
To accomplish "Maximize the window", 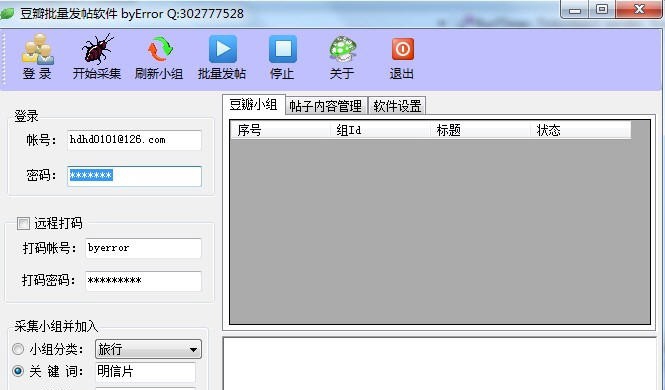I will click(602, 9).
